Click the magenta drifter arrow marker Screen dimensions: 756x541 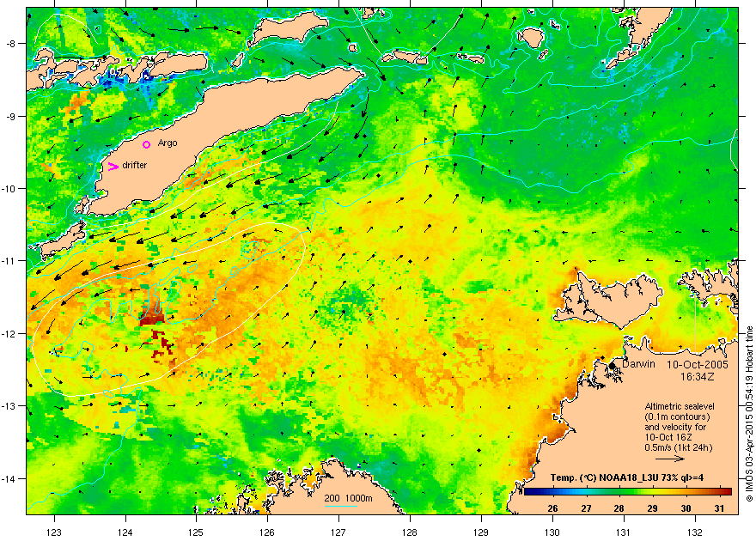113,167
